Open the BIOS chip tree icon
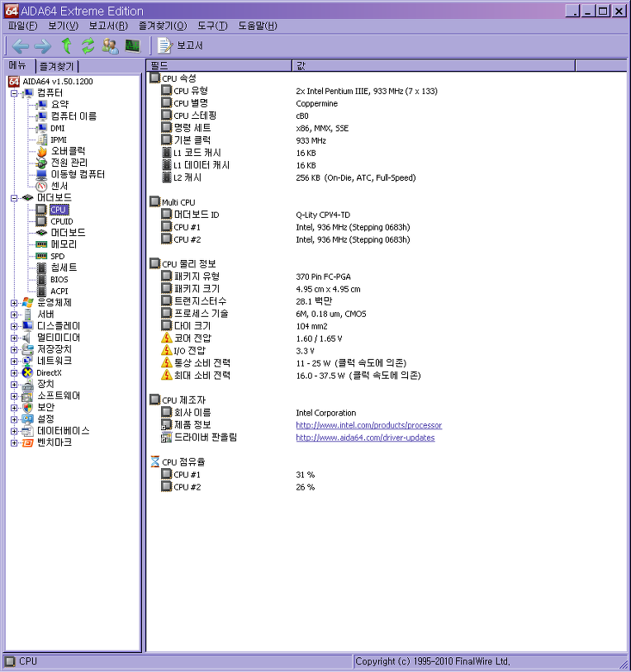This screenshot has width=631, height=672. point(41,279)
